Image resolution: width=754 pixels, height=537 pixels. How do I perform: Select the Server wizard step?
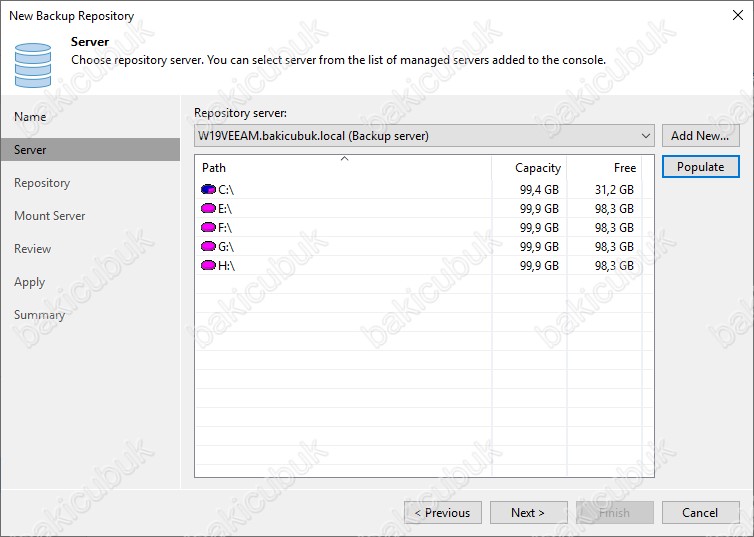point(90,150)
